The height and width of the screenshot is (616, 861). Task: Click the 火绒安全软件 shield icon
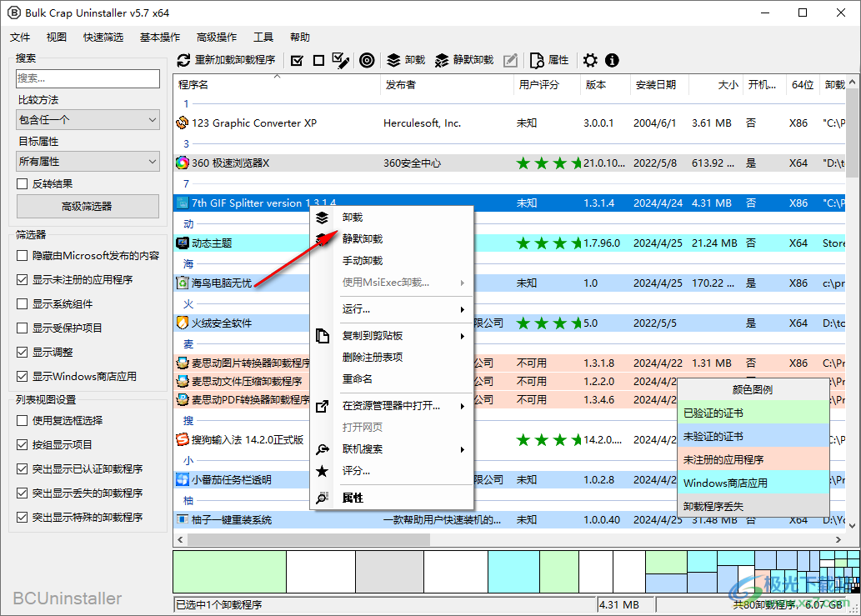click(183, 323)
